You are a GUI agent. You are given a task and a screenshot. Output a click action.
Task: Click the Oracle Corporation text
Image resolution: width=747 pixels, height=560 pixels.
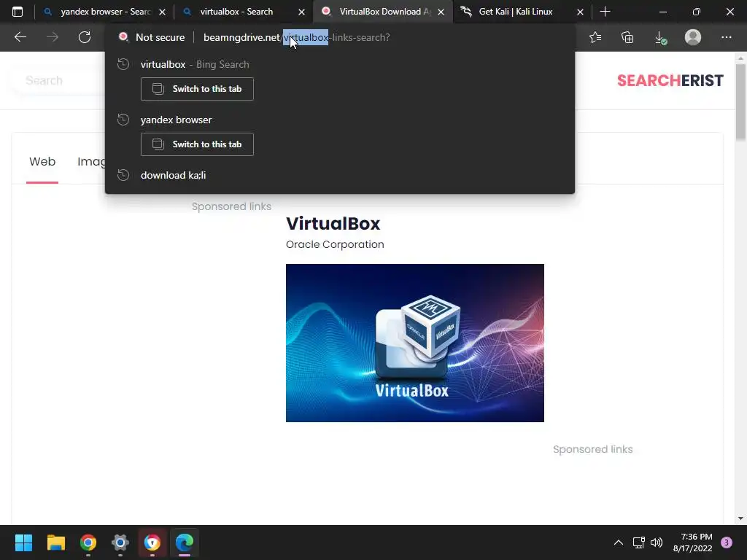[335, 244]
